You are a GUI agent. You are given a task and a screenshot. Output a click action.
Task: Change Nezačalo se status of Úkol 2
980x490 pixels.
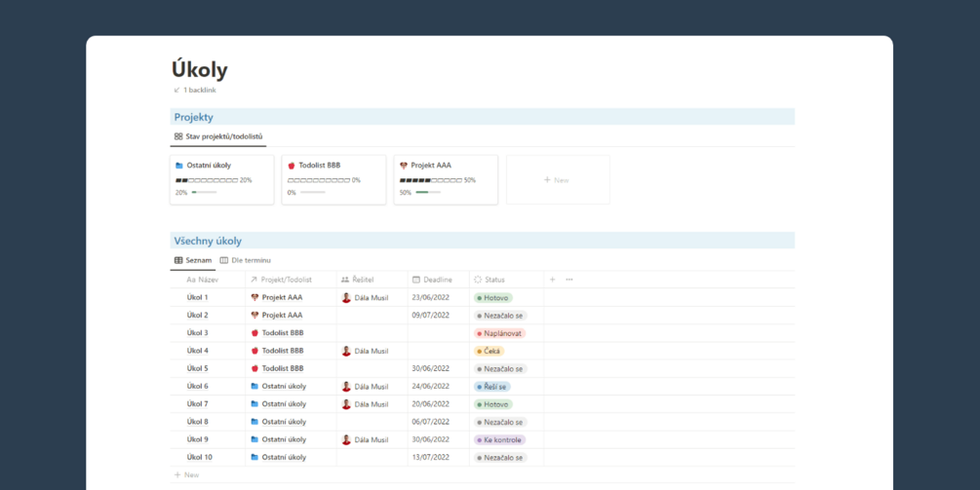click(x=500, y=316)
